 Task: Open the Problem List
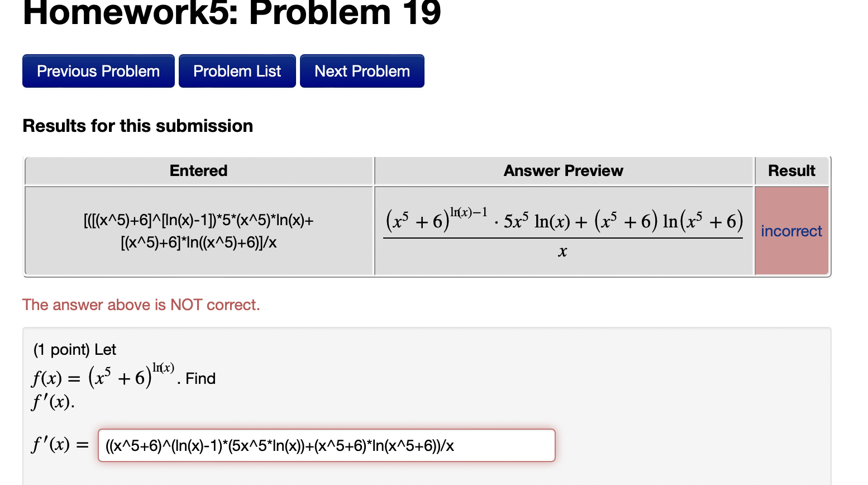(237, 71)
